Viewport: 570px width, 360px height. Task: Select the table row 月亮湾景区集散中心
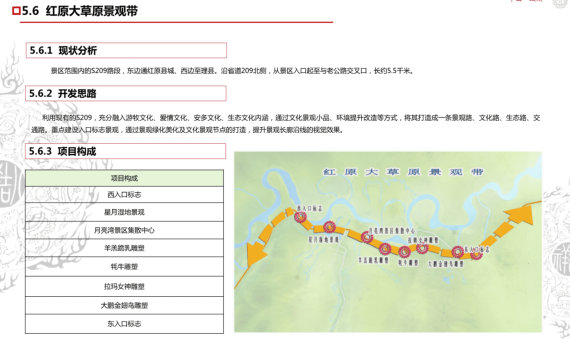point(124,230)
